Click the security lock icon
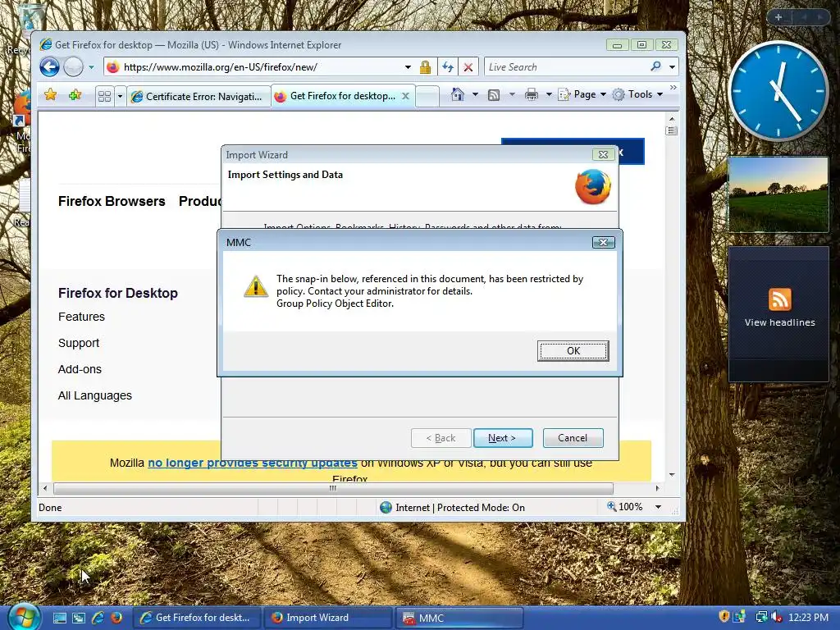 point(425,67)
